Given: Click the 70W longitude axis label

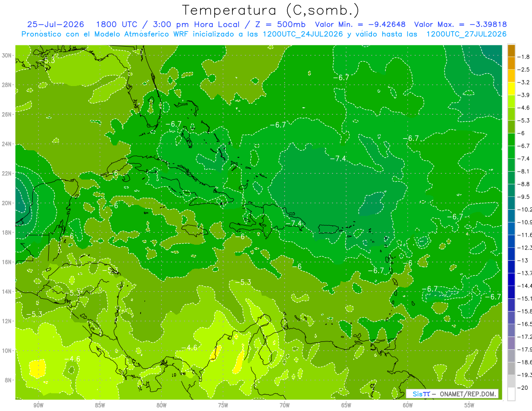Looking at the screenshot, I should tap(285, 405).
